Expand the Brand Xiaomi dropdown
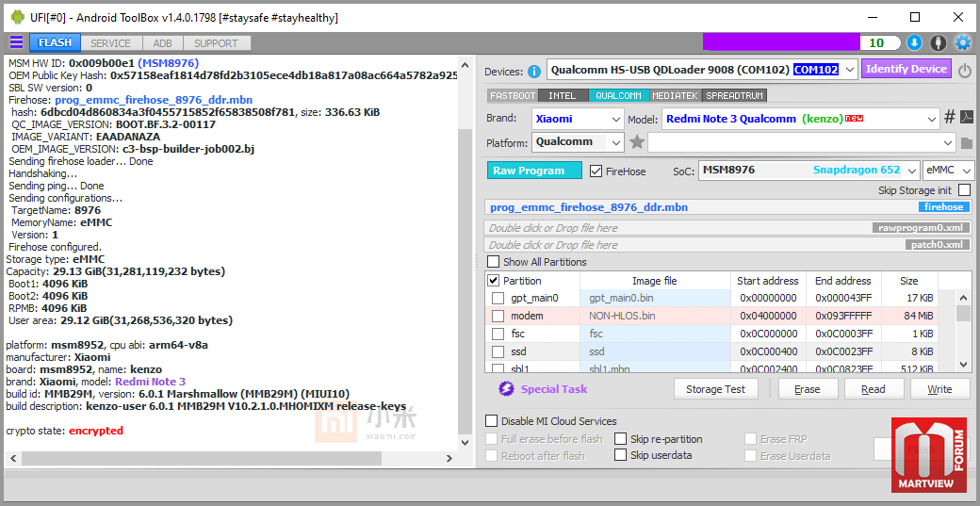The image size is (980, 506). coord(616,118)
